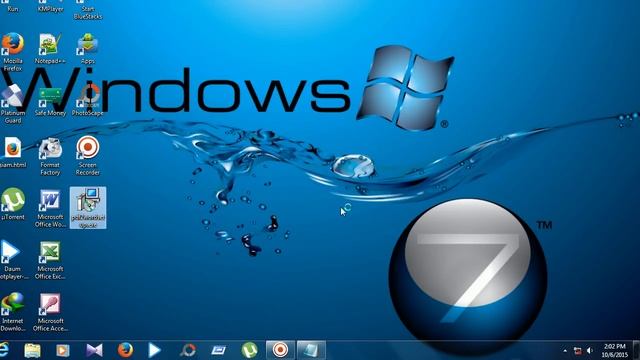Click the KMPlayer shortcut label

51,9
